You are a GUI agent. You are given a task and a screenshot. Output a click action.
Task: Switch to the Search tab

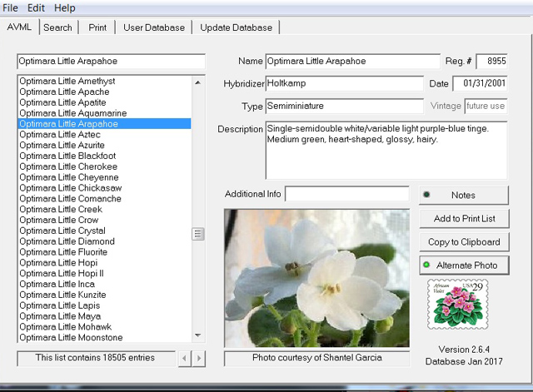[x=57, y=27]
